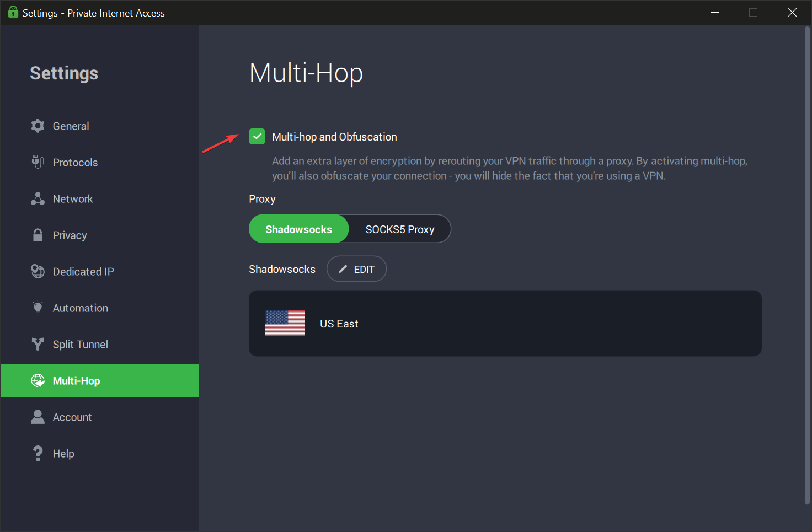Switch proxy to SOCKS5 Proxy
The height and width of the screenshot is (532, 812).
pyautogui.click(x=400, y=229)
